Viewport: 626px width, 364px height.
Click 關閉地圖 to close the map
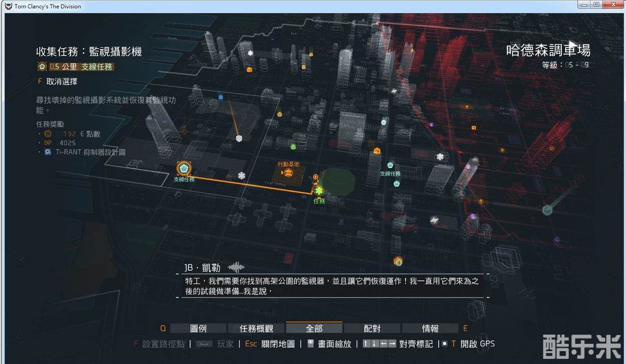pyautogui.click(x=278, y=344)
